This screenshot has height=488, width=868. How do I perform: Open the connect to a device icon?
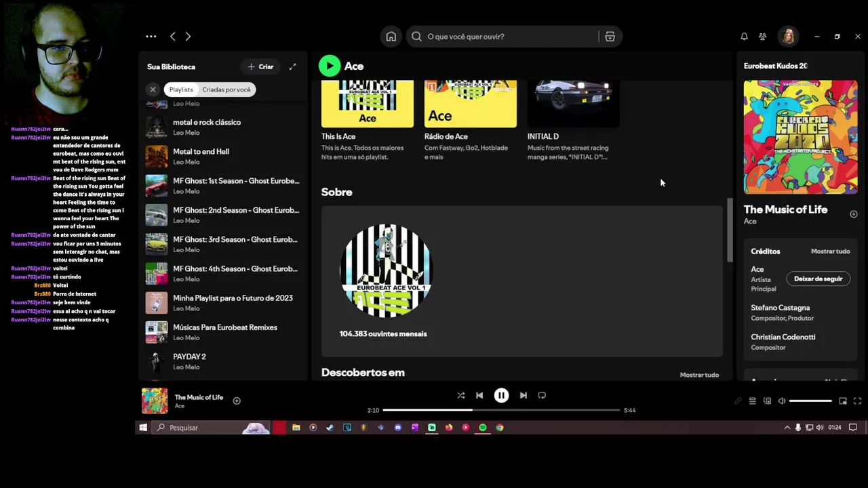[x=767, y=401]
